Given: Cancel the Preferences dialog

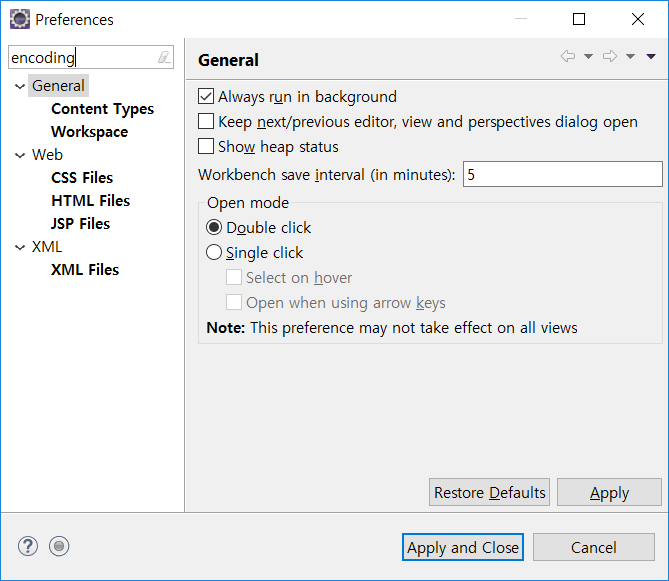Looking at the screenshot, I should [593, 547].
